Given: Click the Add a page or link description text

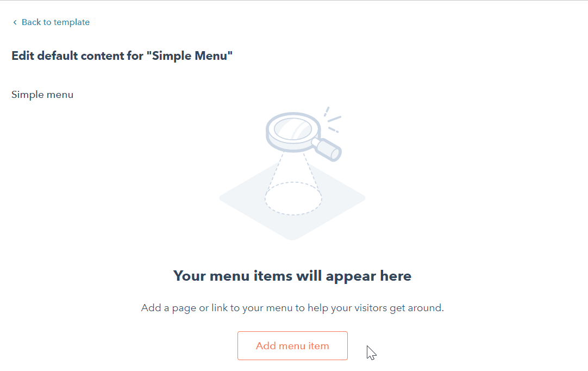Looking at the screenshot, I should 292,308.
